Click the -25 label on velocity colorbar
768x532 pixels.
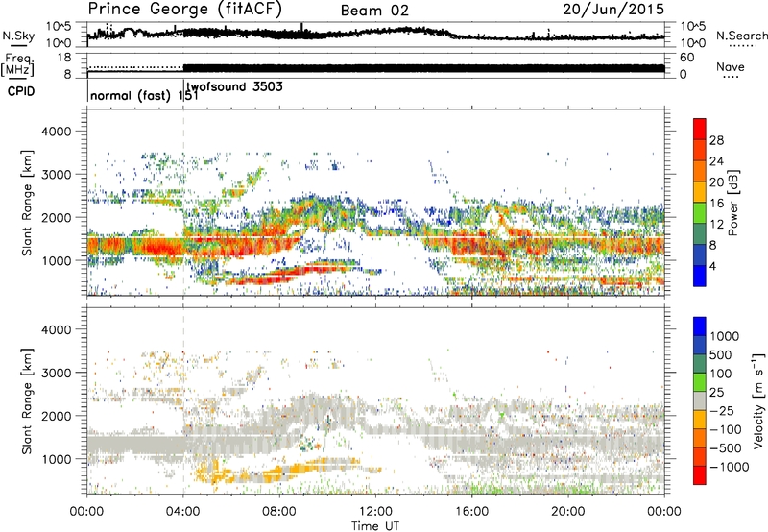coord(722,411)
